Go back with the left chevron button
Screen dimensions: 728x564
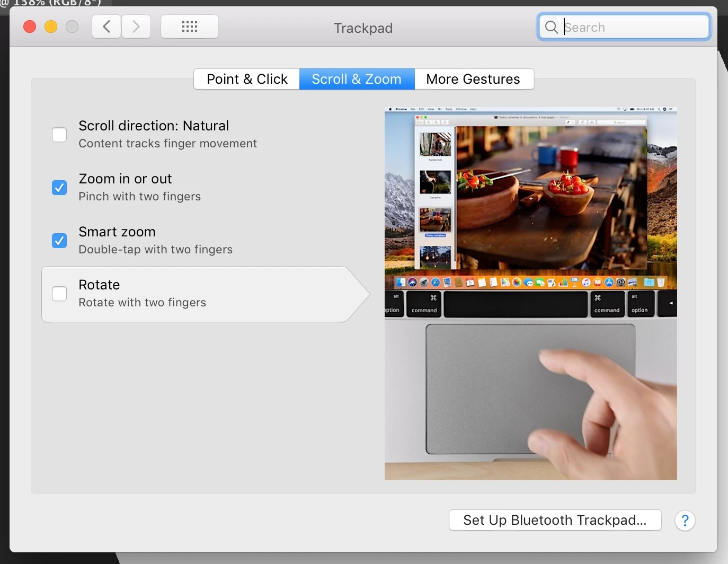coord(106,27)
